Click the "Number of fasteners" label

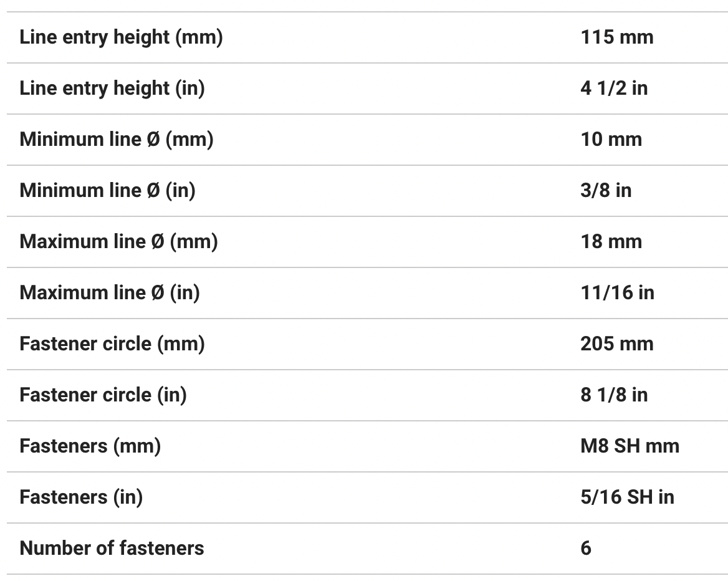[112, 549]
